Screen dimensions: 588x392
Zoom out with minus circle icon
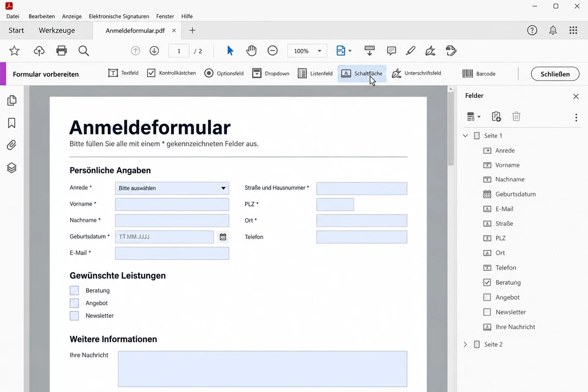click(x=273, y=51)
